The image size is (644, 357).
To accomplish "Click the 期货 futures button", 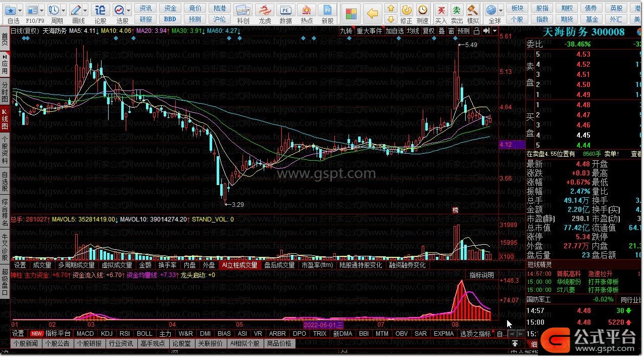I will [567, 19].
